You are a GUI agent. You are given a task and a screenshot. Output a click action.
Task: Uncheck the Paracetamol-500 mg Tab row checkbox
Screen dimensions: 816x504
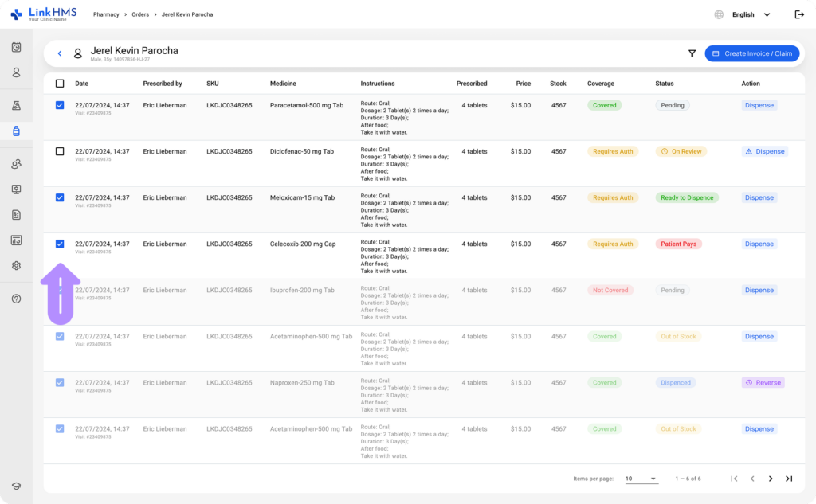60,105
